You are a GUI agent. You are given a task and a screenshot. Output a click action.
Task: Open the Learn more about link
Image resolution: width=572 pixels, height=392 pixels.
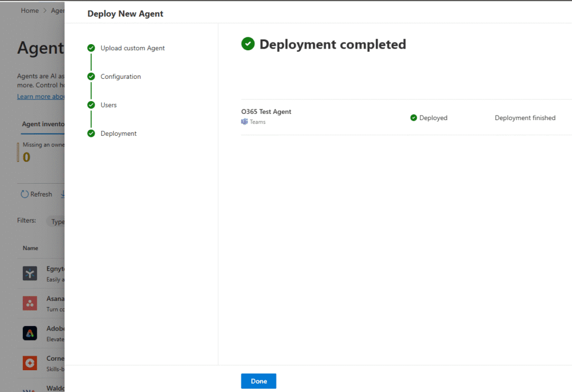41,97
